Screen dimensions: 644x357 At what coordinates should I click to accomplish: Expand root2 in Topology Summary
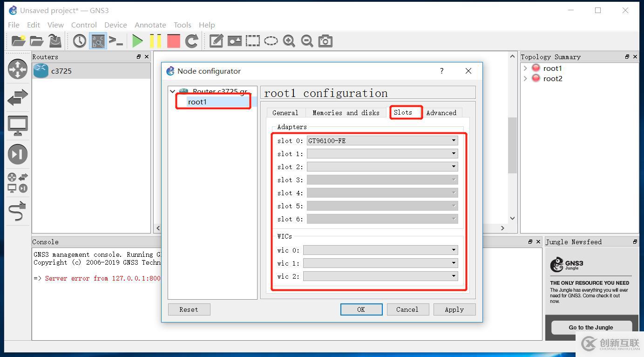(526, 78)
